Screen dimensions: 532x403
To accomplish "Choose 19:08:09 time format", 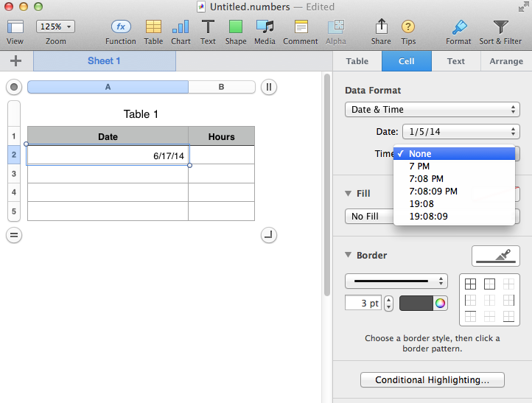I will (x=455, y=217).
